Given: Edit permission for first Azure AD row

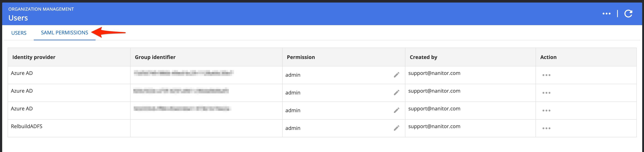Looking at the screenshot, I should (396, 75).
